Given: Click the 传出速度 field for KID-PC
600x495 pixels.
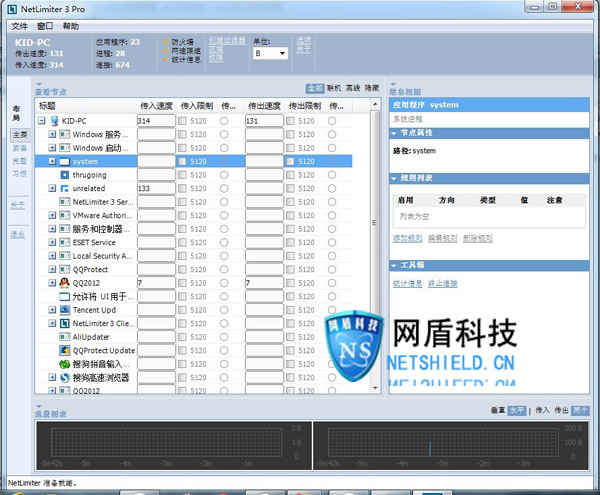Looking at the screenshot, I should point(264,121).
